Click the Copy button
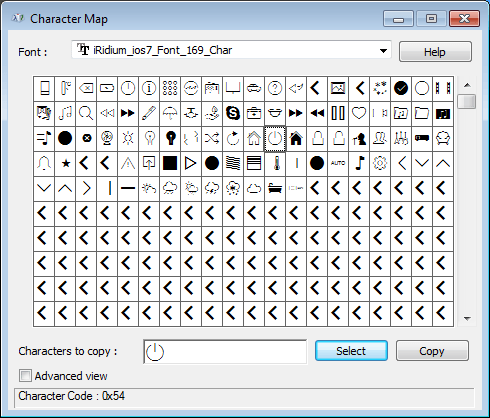Screen dimensions: 490x418 tap(432, 351)
